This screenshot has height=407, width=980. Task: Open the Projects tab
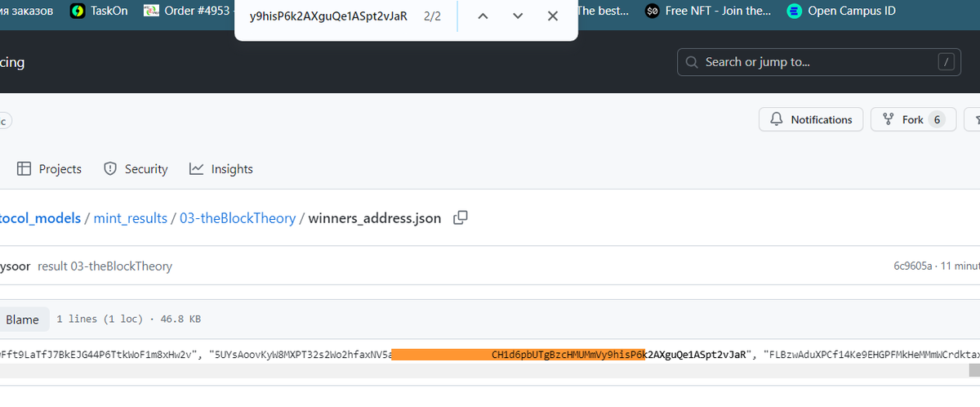[x=50, y=168]
